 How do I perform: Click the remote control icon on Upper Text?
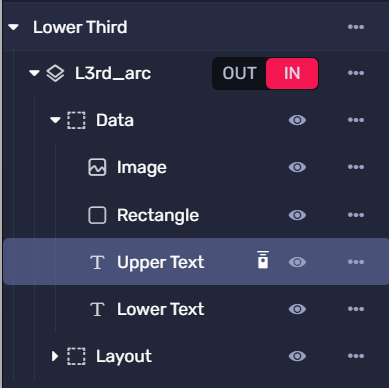click(263, 260)
